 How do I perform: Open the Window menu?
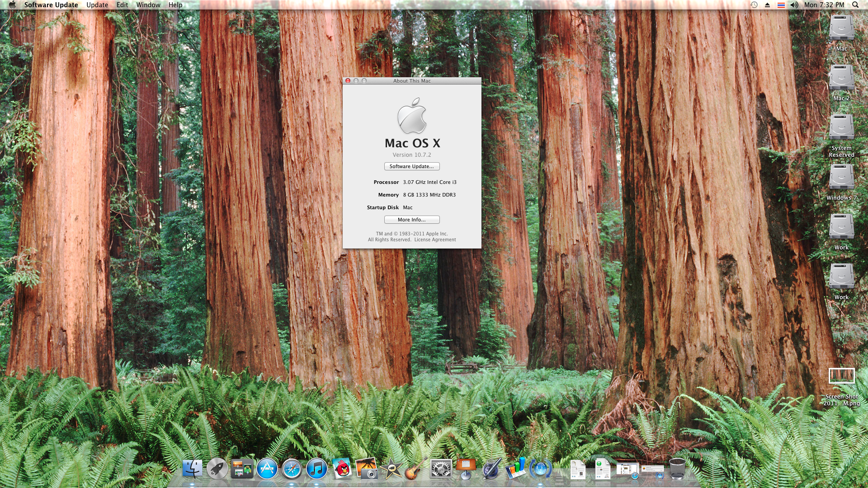pyautogui.click(x=148, y=5)
